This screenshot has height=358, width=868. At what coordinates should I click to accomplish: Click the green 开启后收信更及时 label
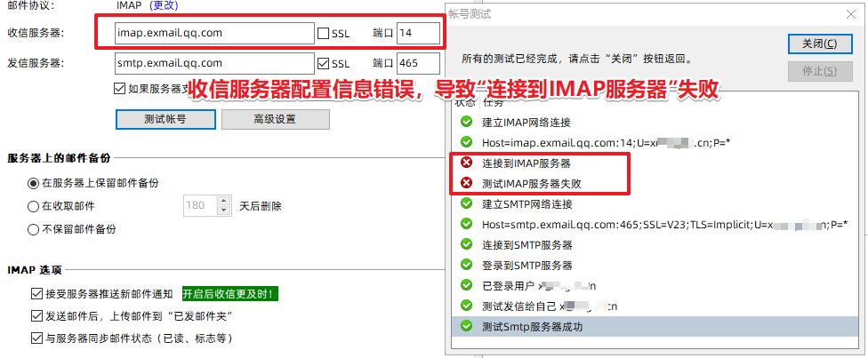230,294
